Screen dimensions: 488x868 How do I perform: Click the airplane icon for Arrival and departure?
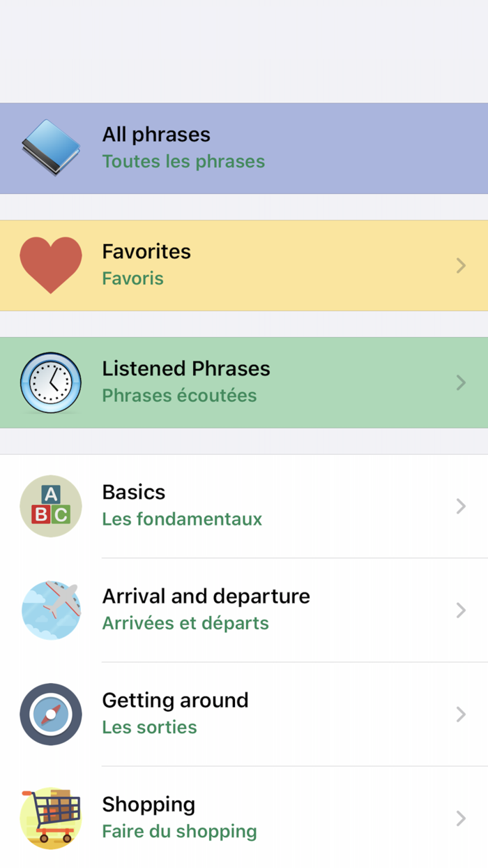(x=51, y=610)
